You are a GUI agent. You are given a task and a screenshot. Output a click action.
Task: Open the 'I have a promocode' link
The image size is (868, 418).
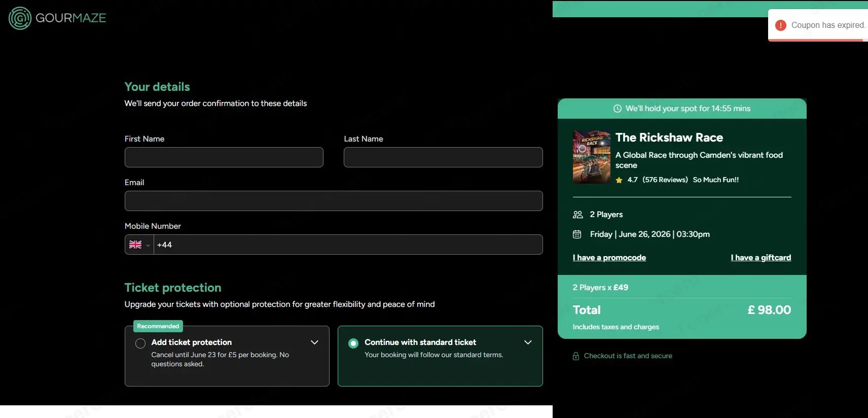click(x=609, y=258)
